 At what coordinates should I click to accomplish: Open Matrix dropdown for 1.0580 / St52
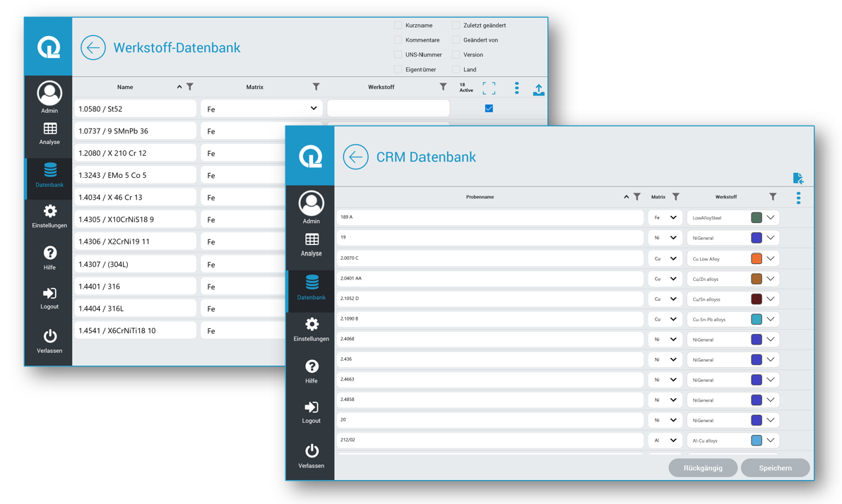(x=313, y=109)
